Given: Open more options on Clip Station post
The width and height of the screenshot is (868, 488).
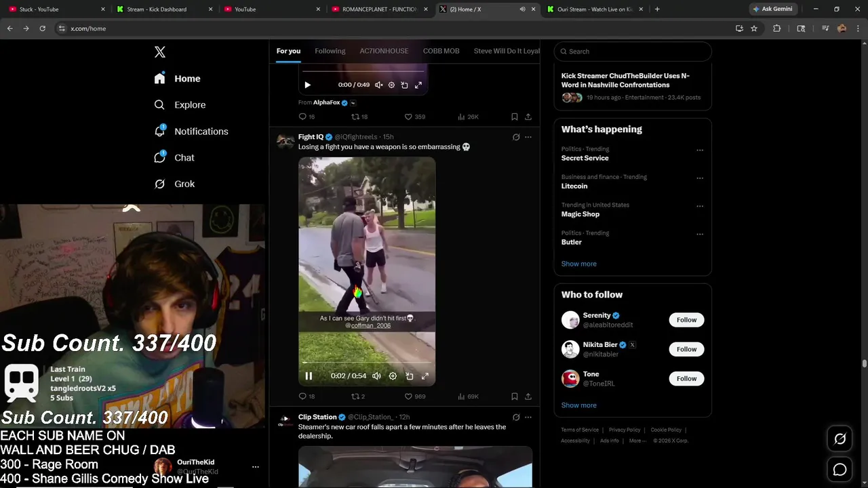Looking at the screenshot, I should point(528,417).
